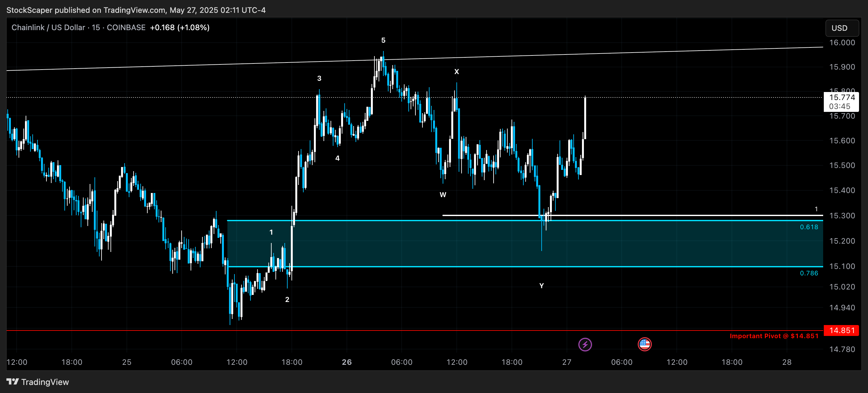Click the TradingView logo at bottom left
Image resolution: width=868 pixels, height=393 pixels.
point(38,382)
